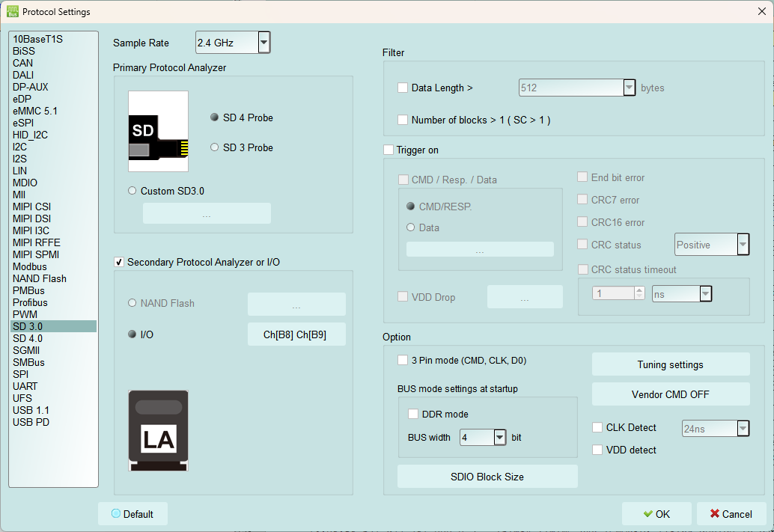The width and height of the screenshot is (774, 532).
Task: Expand the BUS width dropdown
Action: click(500, 437)
